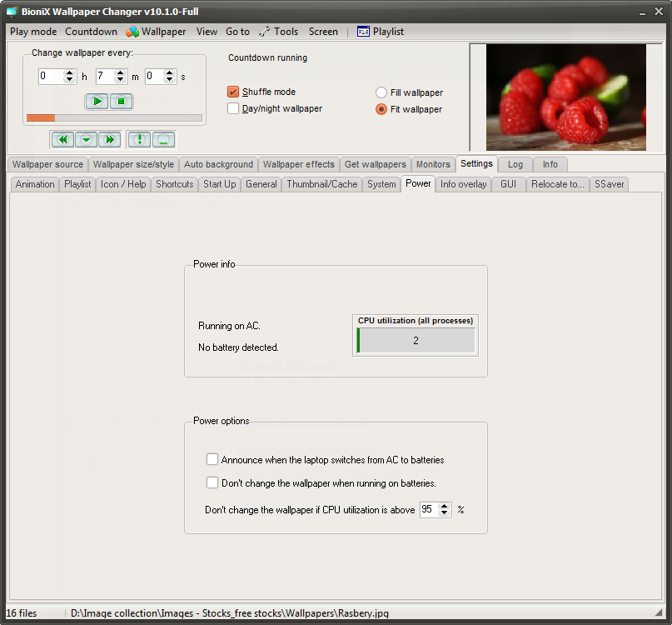Open General subtab
The height and width of the screenshot is (625, 672).
click(x=261, y=184)
